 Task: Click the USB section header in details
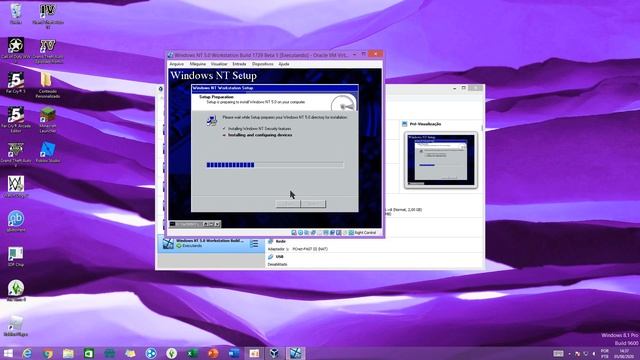(x=280, y=257)
